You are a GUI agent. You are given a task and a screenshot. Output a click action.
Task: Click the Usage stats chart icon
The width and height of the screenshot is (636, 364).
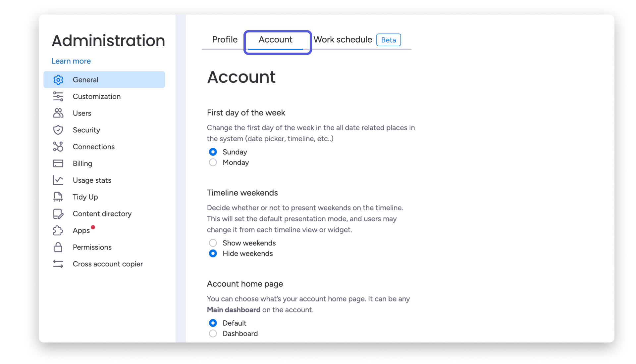click(x=58, y=180)
